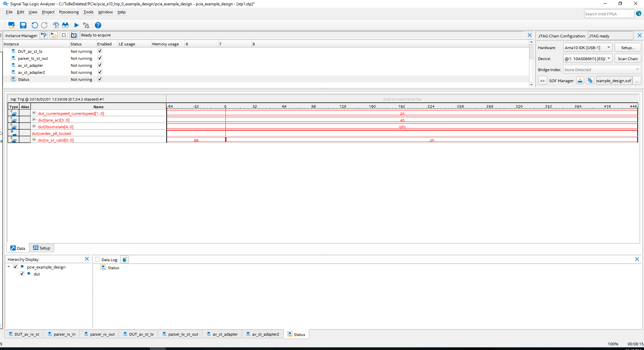
Task: Expand dut|rx_st_valid[0..0] signal group
Action: [x=34, y=140]
